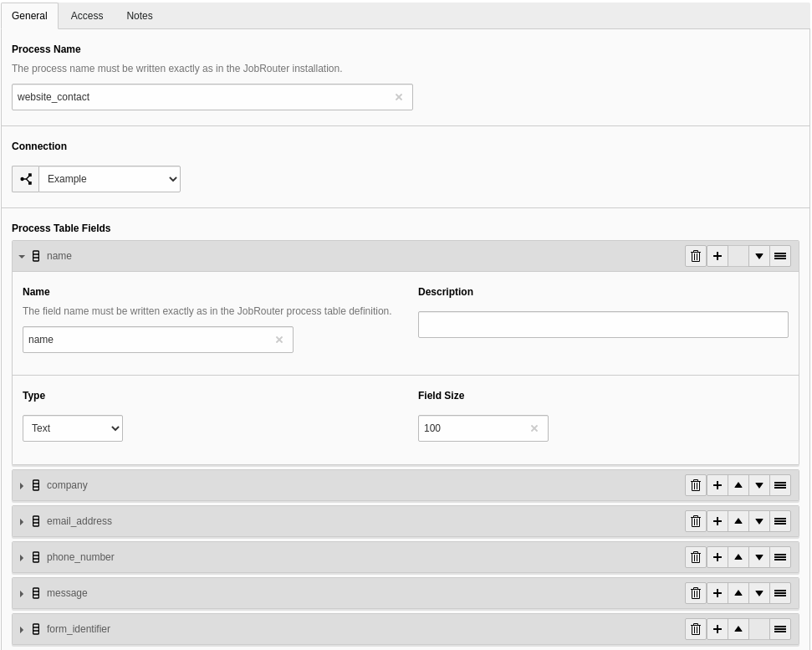Click the Description input field

[x=603, y=325]
